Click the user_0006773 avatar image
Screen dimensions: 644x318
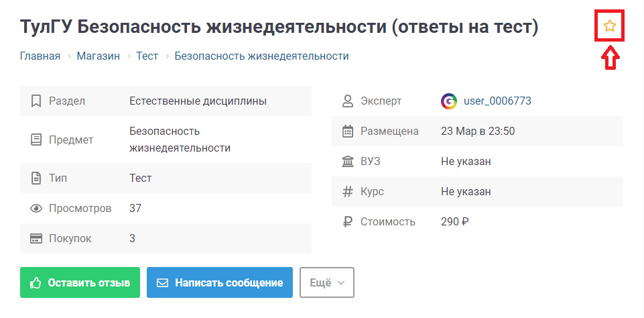[x=448, y=101]
